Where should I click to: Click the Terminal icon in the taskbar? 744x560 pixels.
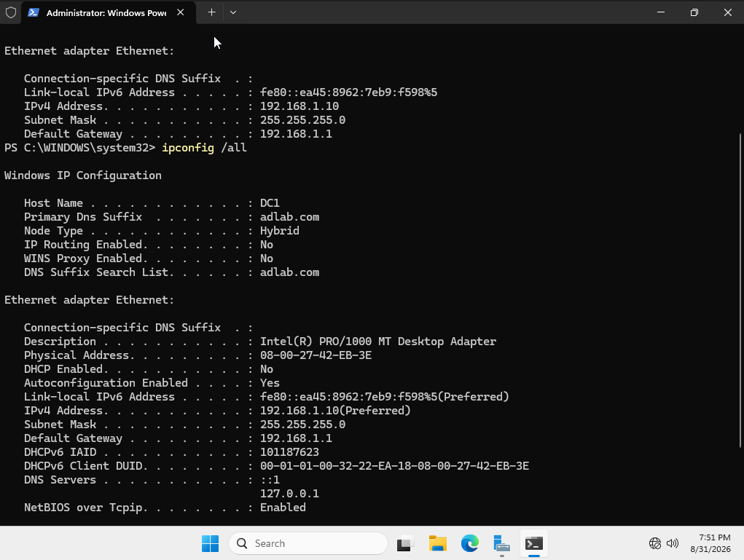[x=534, y=543]
